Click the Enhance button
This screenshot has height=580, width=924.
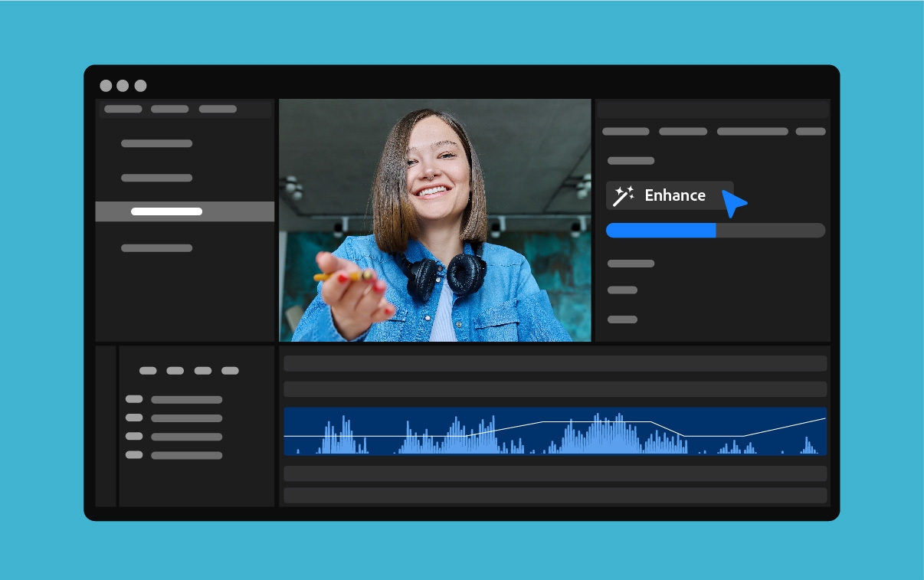point(670,195)
